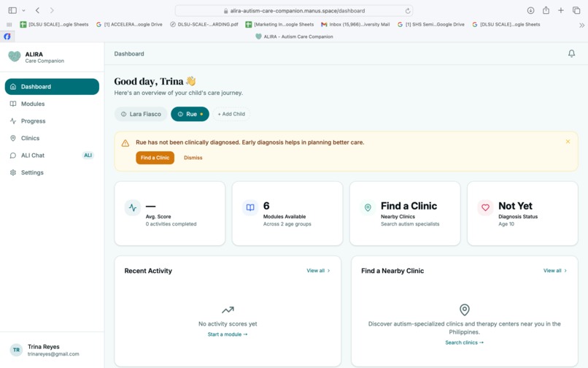Screen dimensions: 588x368
Task: Open the ALI Chat menu item
Action: 52,156
